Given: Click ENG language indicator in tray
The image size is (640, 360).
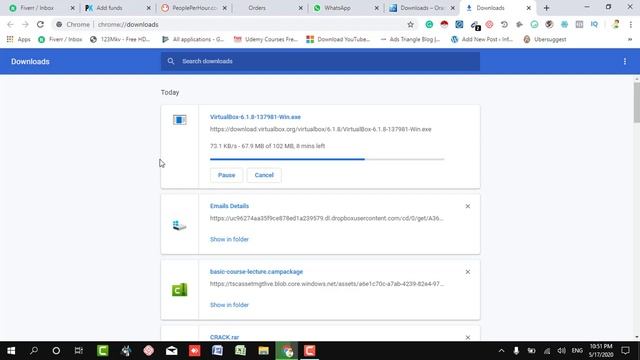Looking at the screenshot, I should (x=577, y=351).
